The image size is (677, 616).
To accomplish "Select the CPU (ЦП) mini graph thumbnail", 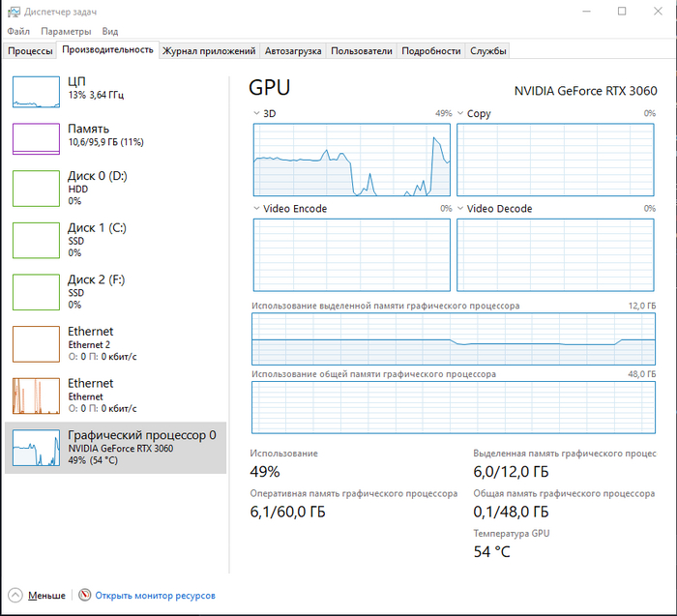I will point(36,92).
